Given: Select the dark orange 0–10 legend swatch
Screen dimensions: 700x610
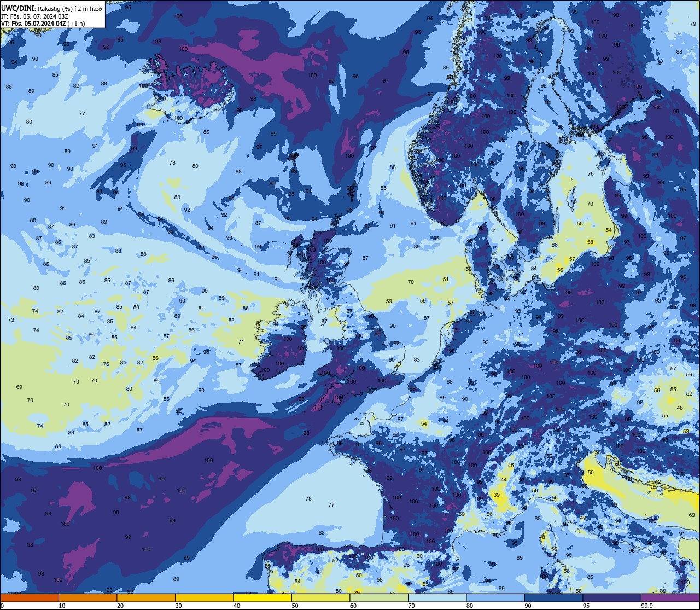Looking at the screenshot, I should pos(30,598).
